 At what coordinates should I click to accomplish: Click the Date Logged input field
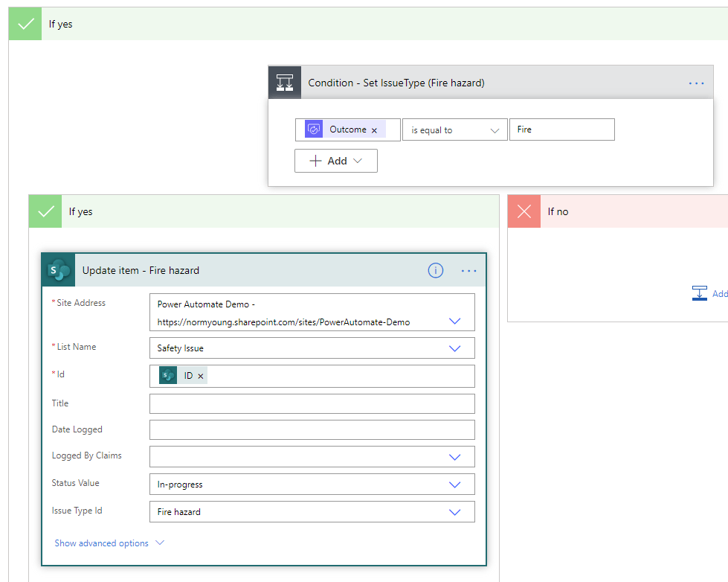point(312,430)
